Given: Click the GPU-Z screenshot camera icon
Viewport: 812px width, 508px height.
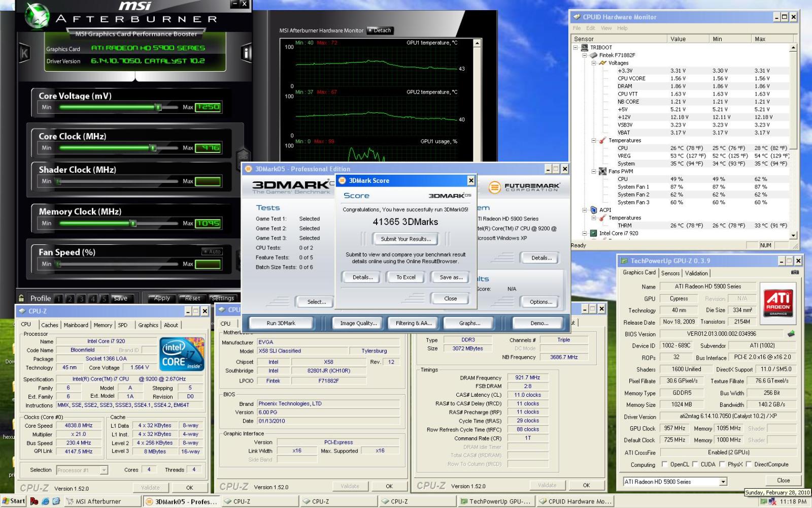Looking at the screenshot, I should tap(795, 272).
